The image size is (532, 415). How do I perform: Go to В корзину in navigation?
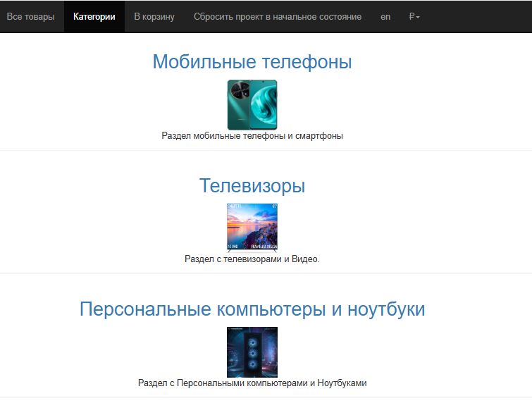point(154,17)
